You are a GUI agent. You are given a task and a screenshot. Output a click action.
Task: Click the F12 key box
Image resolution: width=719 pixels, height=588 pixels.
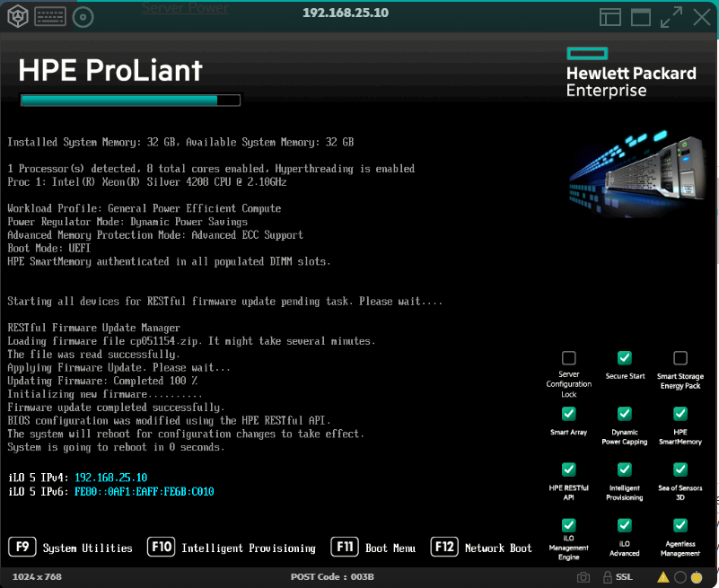(444, 547)
